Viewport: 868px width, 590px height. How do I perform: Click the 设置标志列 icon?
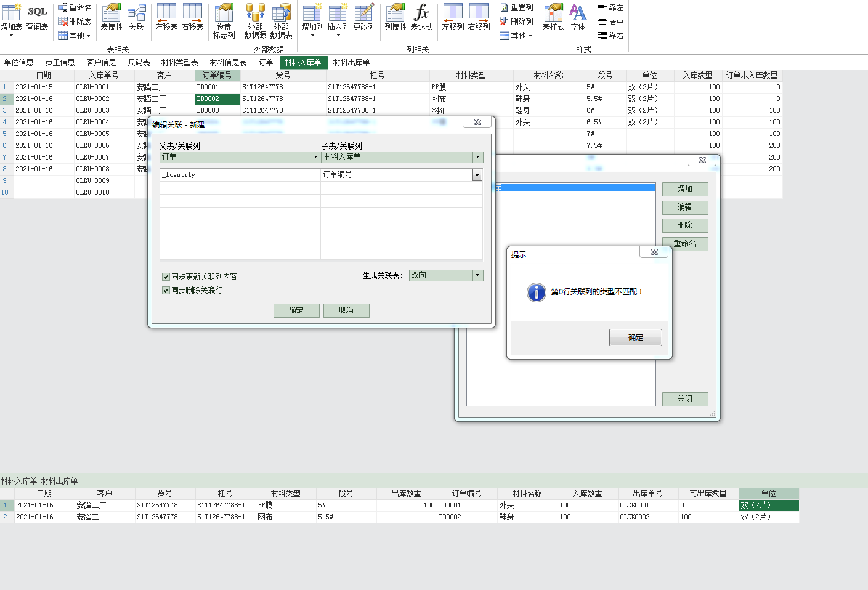click(224, 21)
